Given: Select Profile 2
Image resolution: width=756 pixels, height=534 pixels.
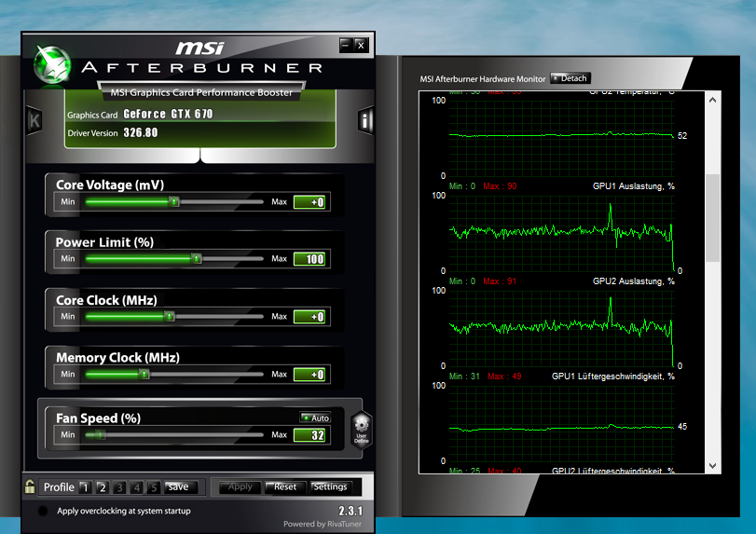Looking at the screenshot, I should (103, 487).
